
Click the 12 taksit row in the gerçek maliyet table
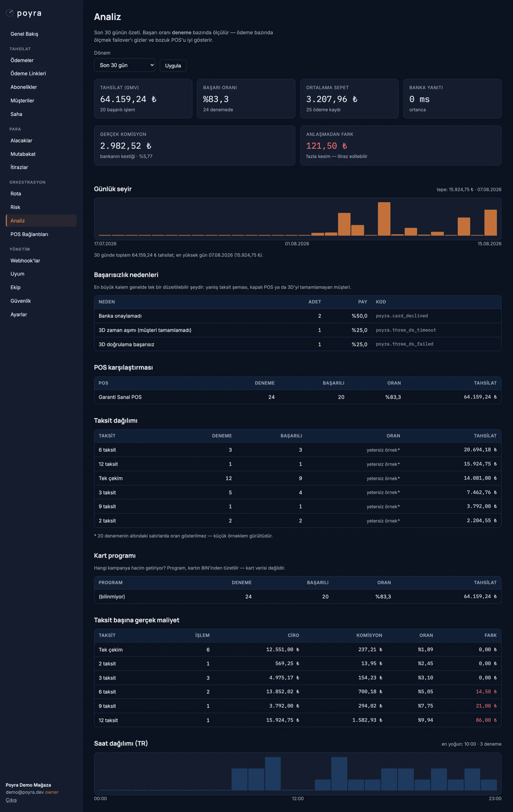click(x=298, y=720)
